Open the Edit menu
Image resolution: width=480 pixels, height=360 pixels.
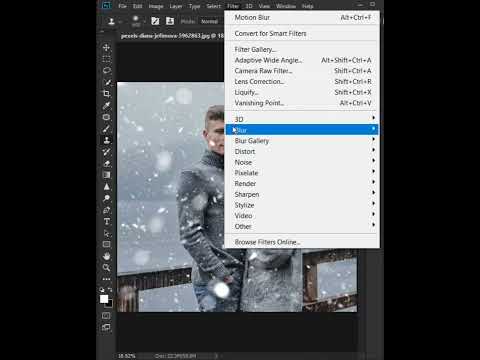137,6
